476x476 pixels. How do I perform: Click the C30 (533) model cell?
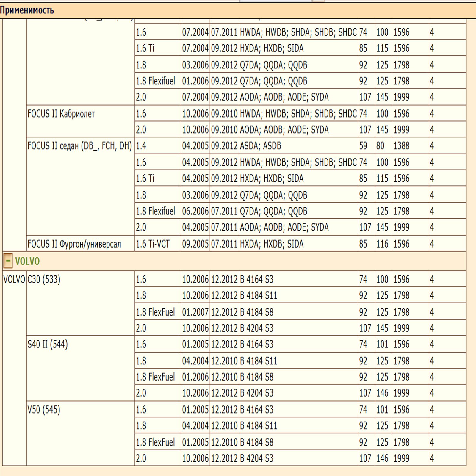44,280
